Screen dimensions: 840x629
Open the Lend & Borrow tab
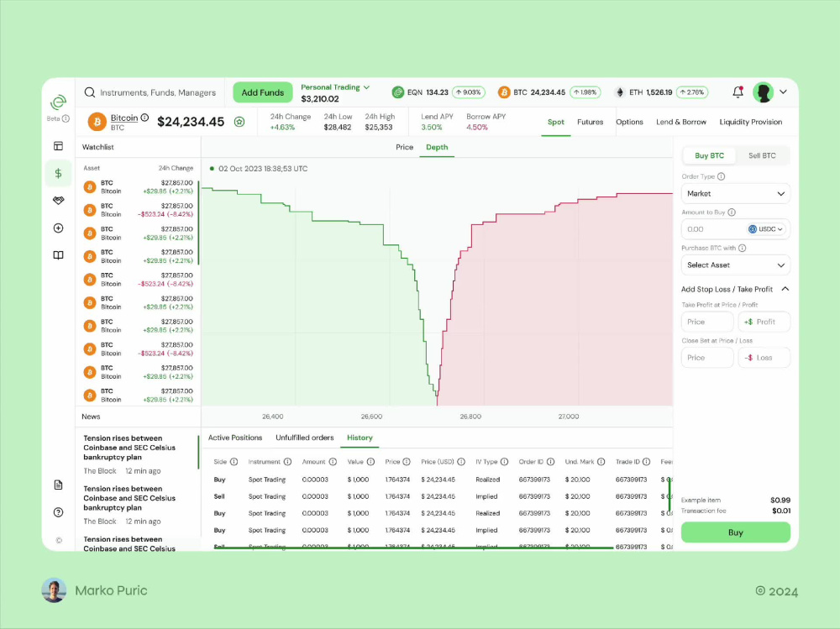click(681, 122)
